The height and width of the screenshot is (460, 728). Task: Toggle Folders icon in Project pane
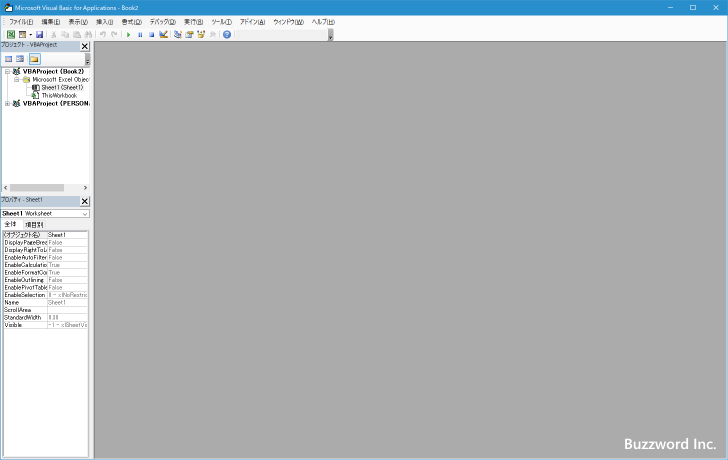tap(34, 59)
